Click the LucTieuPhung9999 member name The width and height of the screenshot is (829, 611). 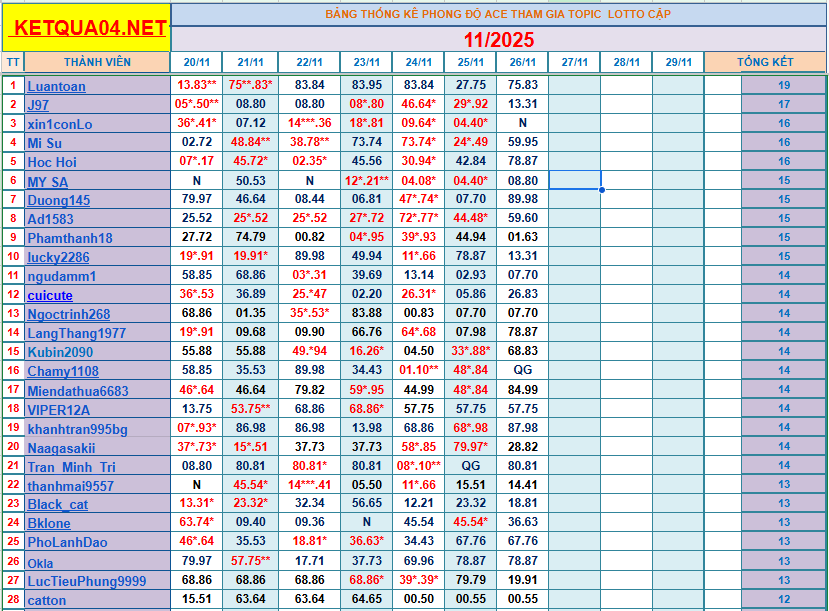pos(86,581)
